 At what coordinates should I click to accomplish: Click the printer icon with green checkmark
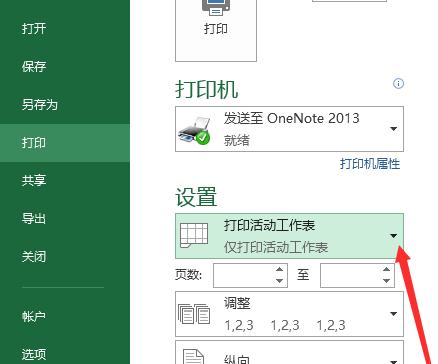(x=194, y=130)
